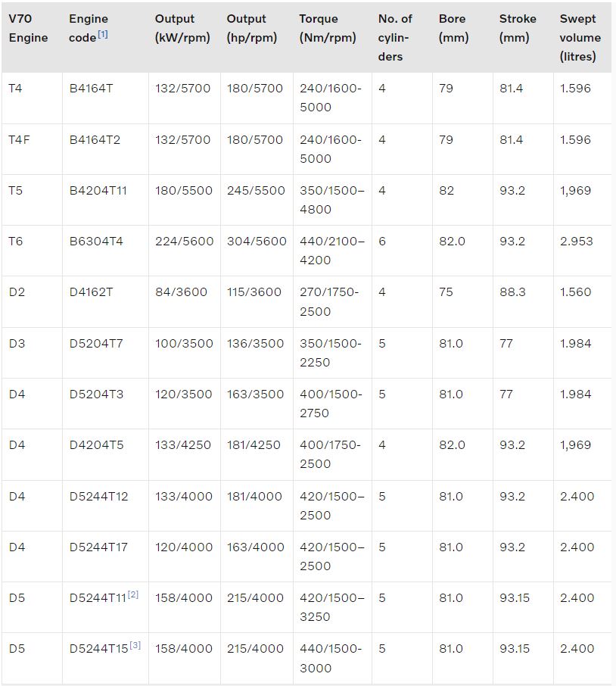Viewport: 616px width, 686px height.
Task: Open footnote [3] next to D5244T15
Action: [135, 645]
